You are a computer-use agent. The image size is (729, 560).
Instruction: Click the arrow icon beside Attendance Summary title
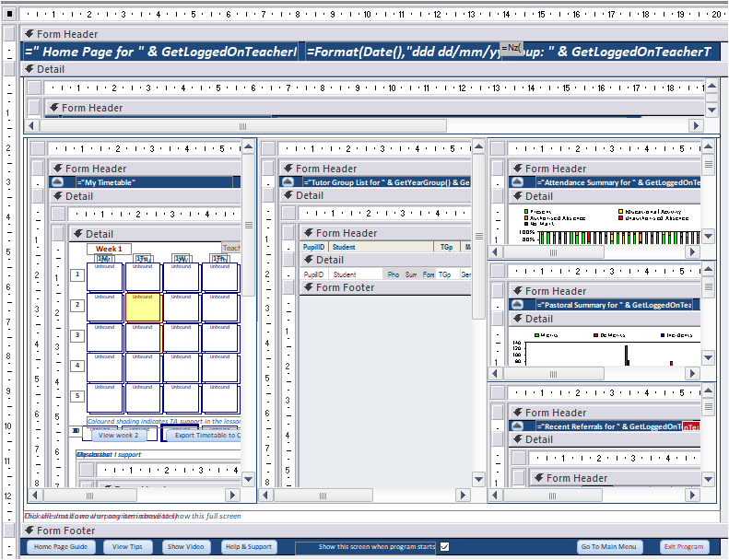[517, 182]
